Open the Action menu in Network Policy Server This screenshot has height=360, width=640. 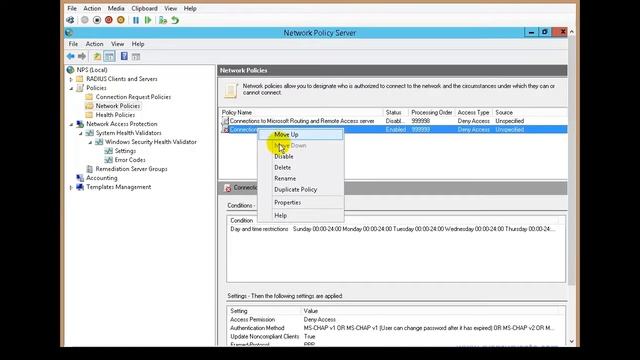(94, 44)
